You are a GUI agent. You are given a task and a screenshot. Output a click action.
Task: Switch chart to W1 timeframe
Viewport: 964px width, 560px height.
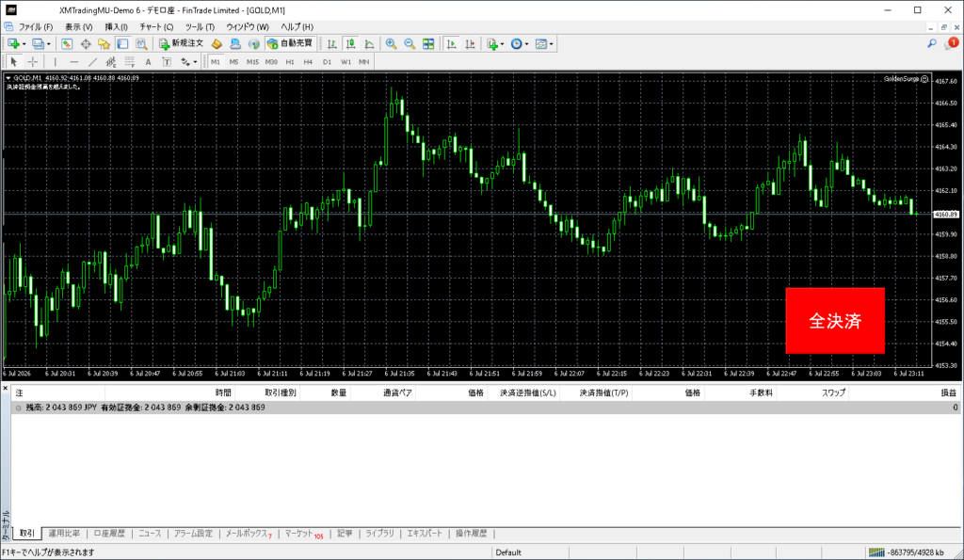coord(346,62)
